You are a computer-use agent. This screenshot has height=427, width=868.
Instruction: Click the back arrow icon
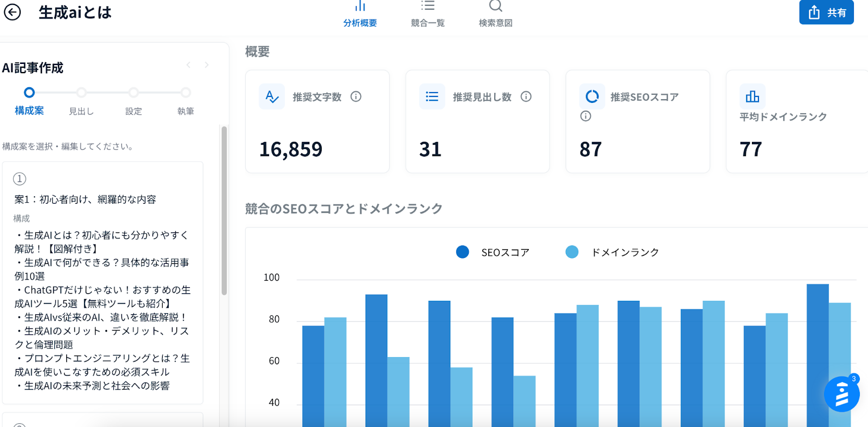pos(12,12)
